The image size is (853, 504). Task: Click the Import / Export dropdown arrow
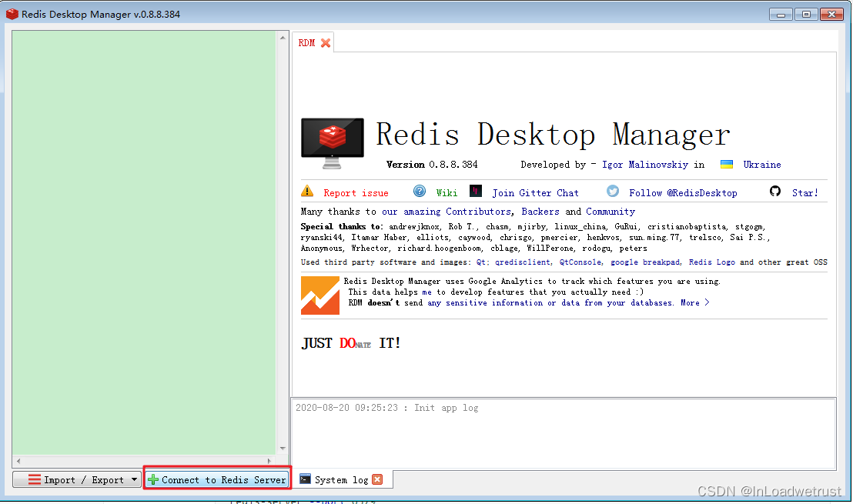click(134, 479)
